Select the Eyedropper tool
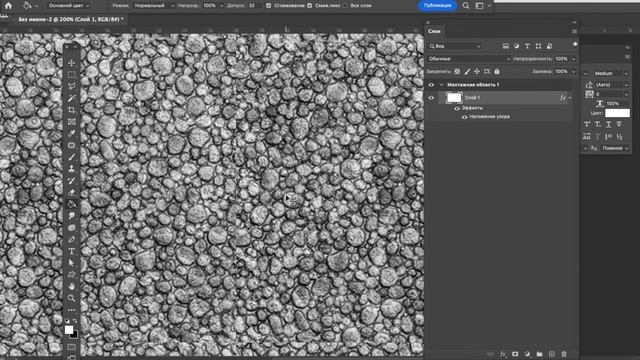The image size is (640, 360). pyautogui.click(x=71, y=133)
